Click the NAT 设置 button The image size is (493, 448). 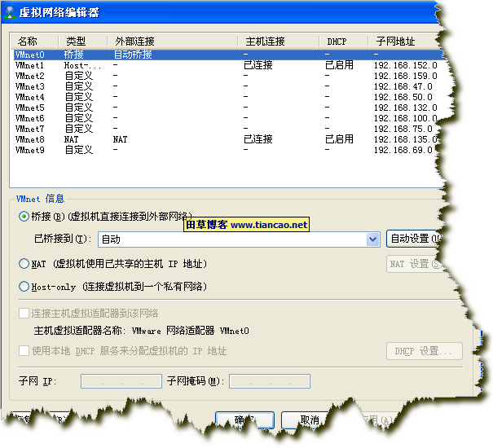[x=415, y=264]
